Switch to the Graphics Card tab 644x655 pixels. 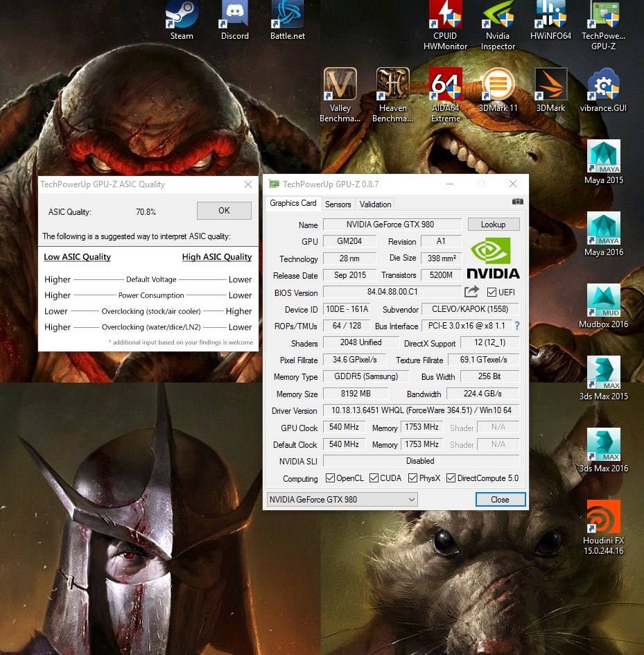coord(293,203)
